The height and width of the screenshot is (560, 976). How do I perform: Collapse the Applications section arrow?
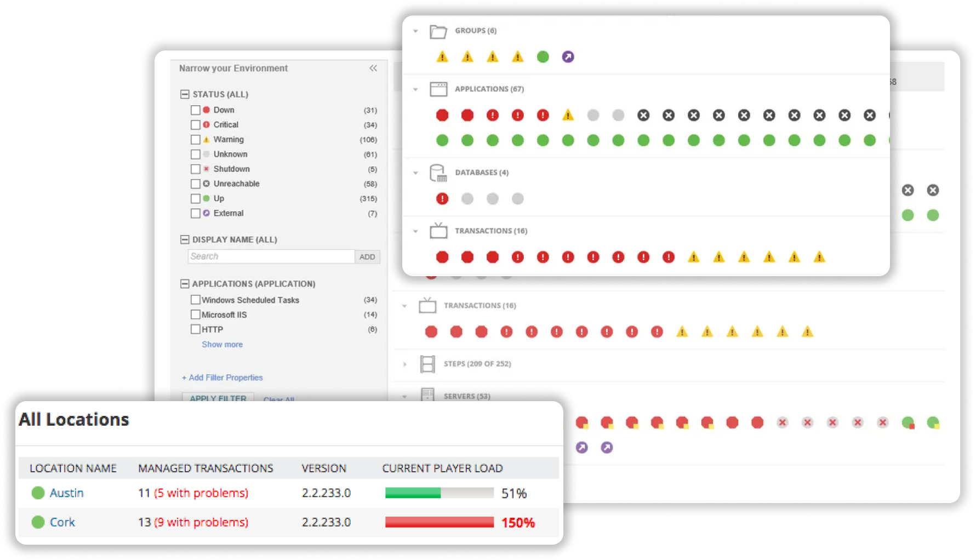click(415, 89)
